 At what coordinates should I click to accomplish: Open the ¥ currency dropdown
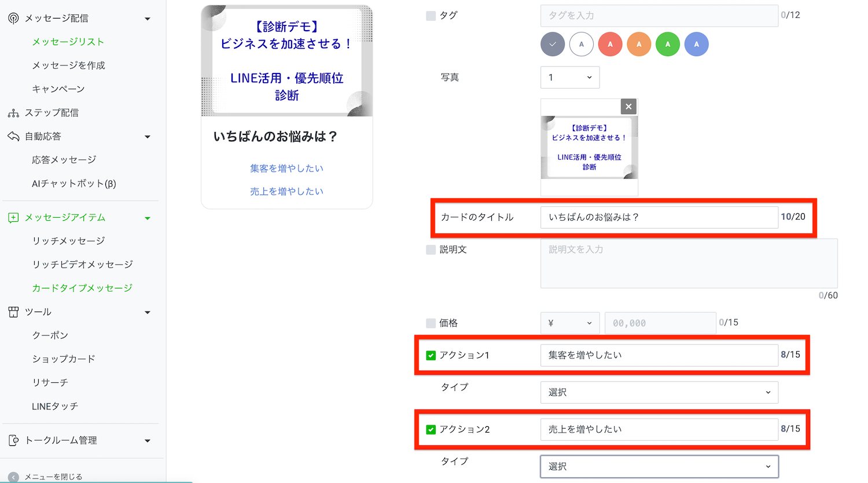pos(570,323)
